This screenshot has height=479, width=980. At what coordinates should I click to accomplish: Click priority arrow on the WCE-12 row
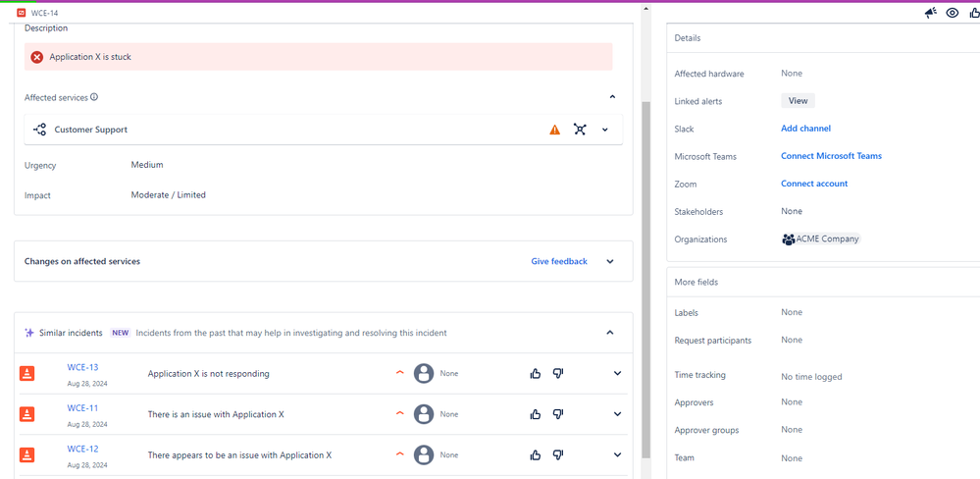coord(400,454)
